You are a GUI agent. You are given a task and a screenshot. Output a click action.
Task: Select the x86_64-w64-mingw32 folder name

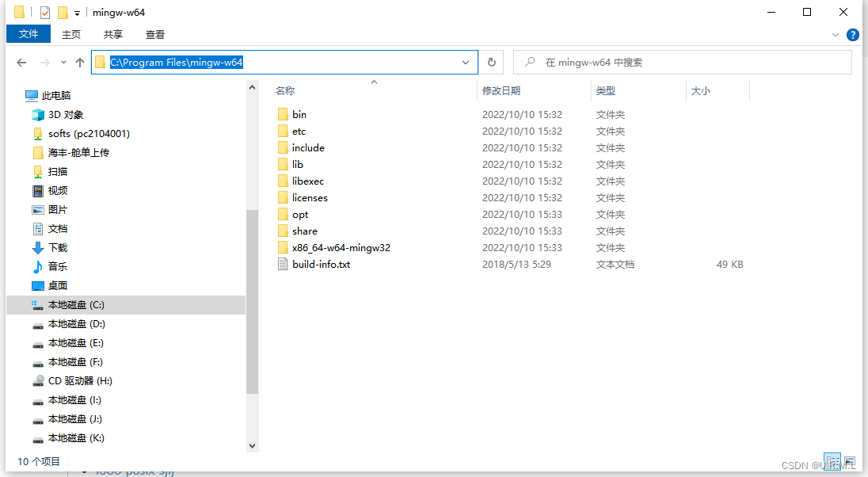341,248
